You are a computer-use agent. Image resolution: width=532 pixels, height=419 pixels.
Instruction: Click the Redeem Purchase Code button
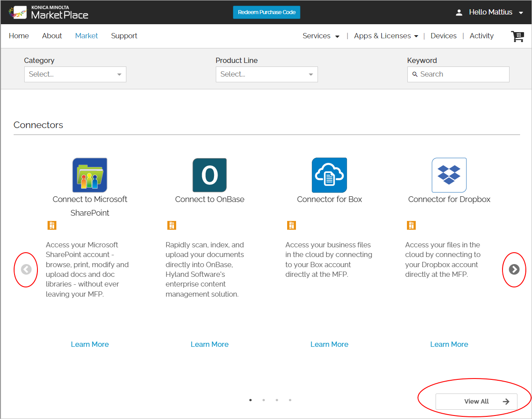(x=266, y=12)
